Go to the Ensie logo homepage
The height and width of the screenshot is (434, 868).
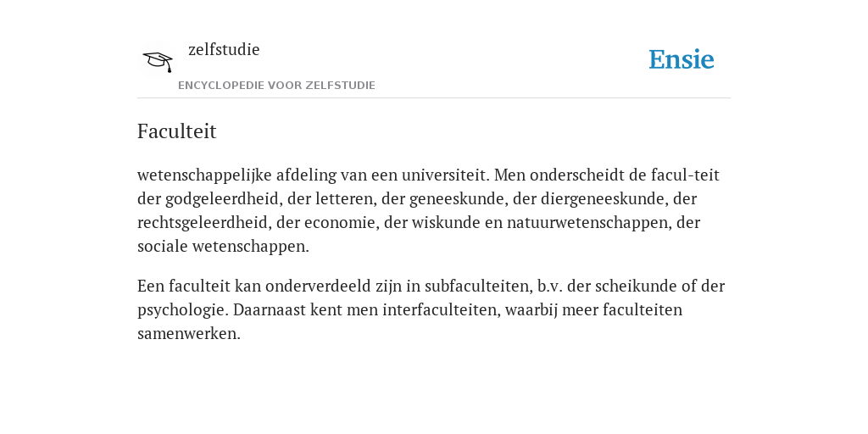pos(681,60)
